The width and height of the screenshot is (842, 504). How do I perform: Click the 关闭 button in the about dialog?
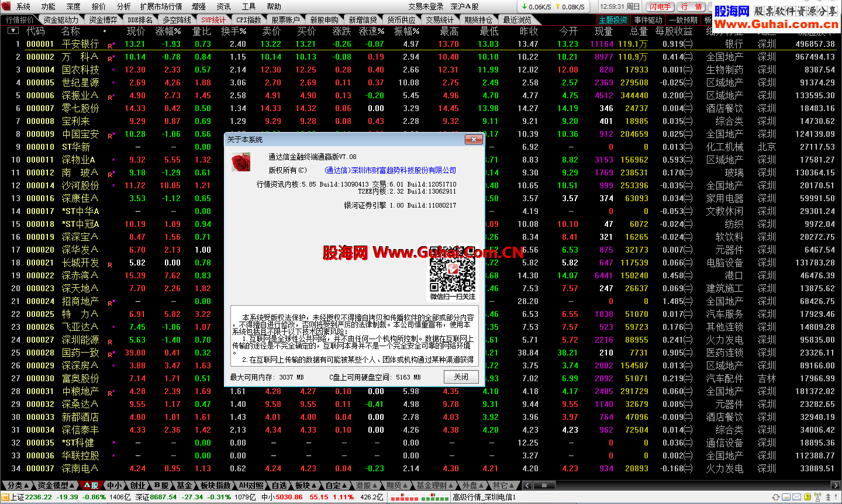[x=461, y=377]
